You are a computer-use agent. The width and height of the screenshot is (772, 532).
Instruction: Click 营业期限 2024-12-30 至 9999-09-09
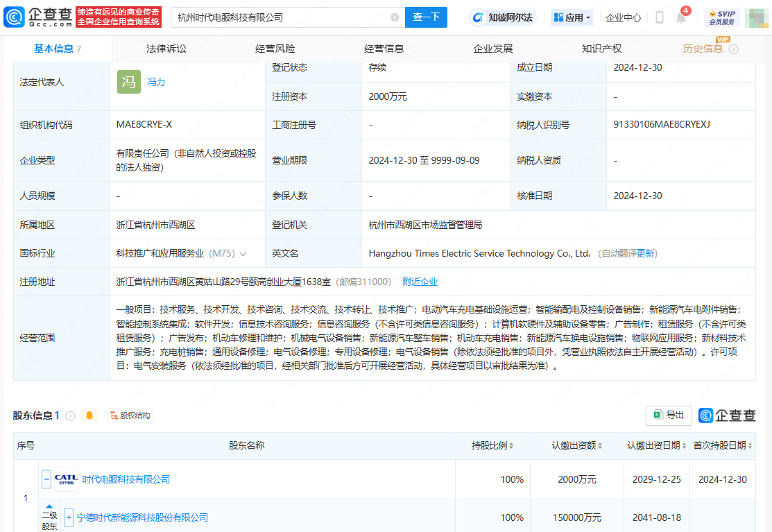424,160
